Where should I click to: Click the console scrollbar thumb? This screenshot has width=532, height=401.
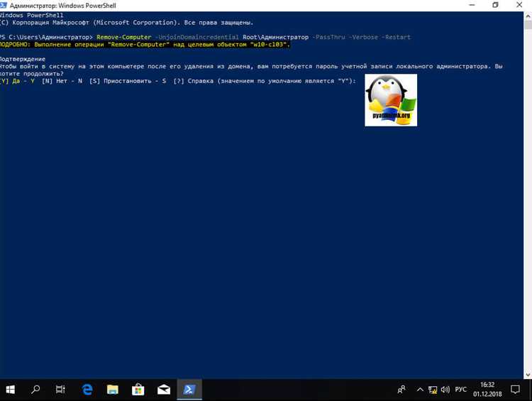point(528,24)
